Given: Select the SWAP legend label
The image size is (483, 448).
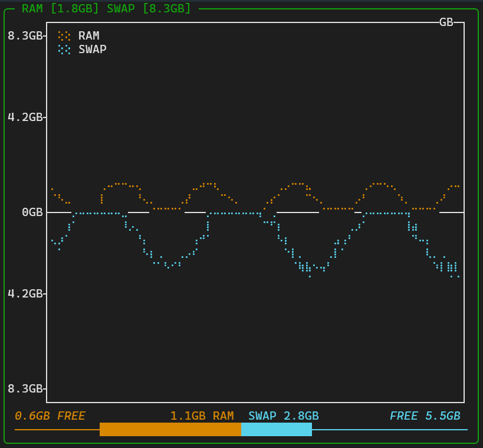Looking at the screenshot, I should pyautogui.click(x=93, y=50).
